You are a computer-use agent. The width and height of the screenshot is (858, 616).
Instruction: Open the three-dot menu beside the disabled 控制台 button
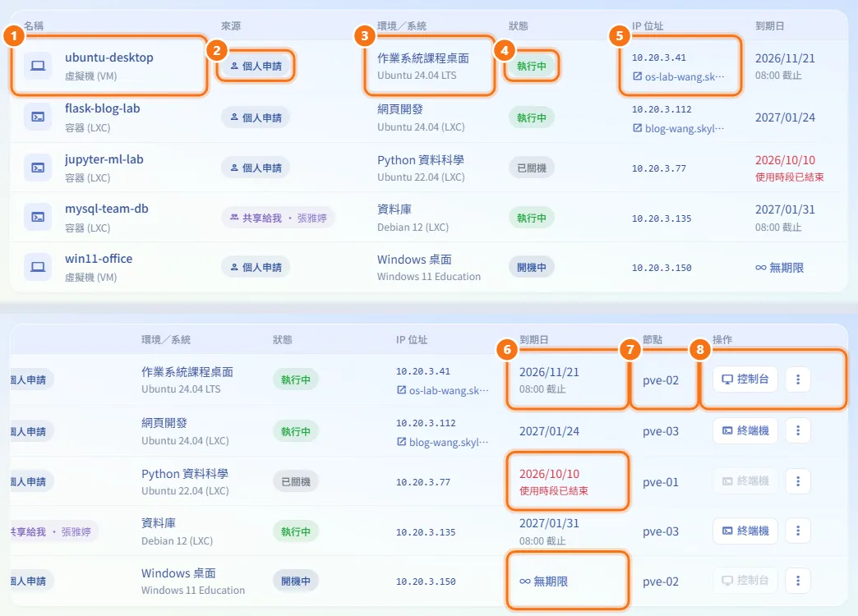(798, 581)
